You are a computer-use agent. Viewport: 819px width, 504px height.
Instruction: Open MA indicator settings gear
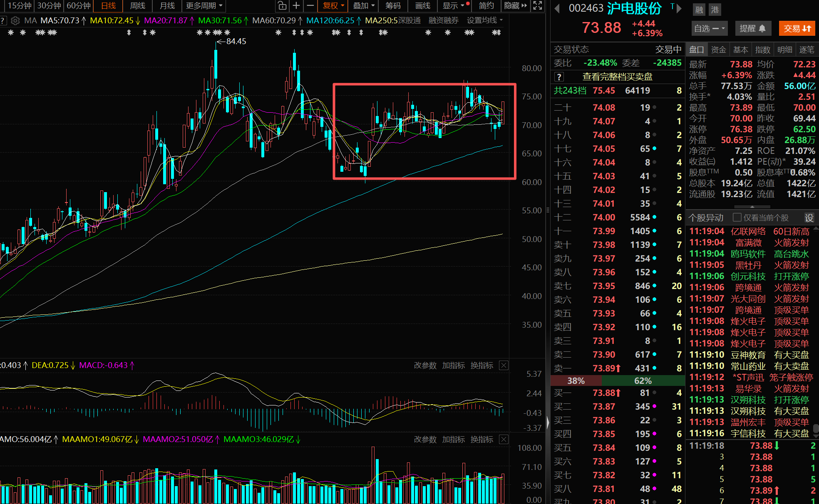tap(15, 20)
